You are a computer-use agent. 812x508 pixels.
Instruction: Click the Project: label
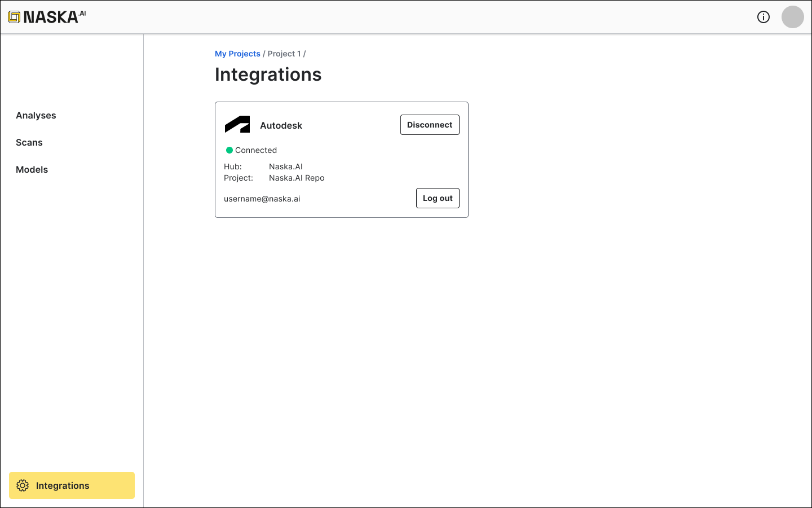click(x=239, y=178)
